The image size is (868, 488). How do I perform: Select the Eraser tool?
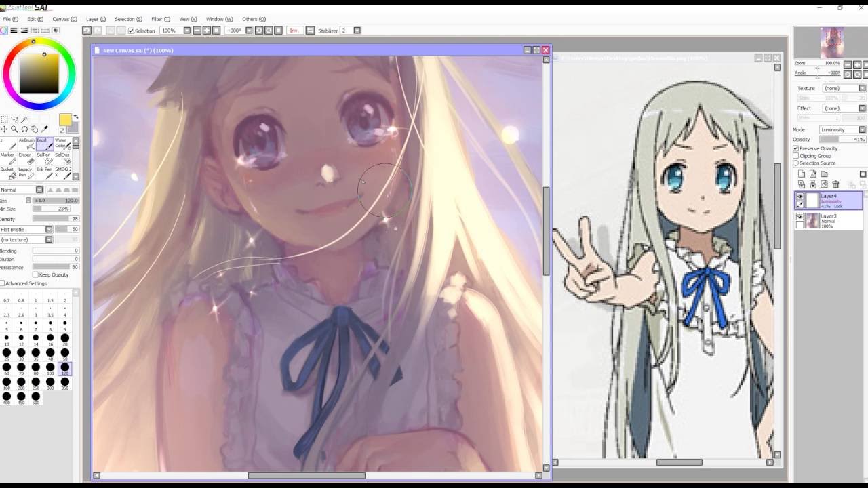coord(26,159)
